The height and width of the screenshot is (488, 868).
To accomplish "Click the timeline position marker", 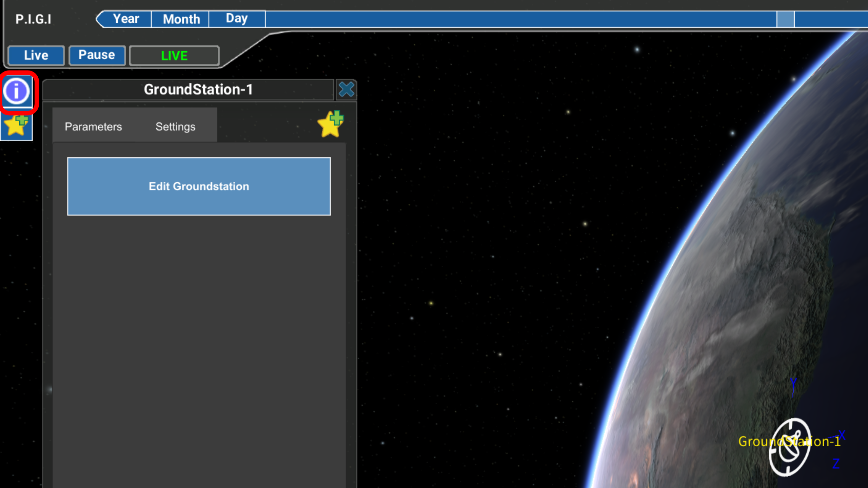I will (x=785, y=19).
